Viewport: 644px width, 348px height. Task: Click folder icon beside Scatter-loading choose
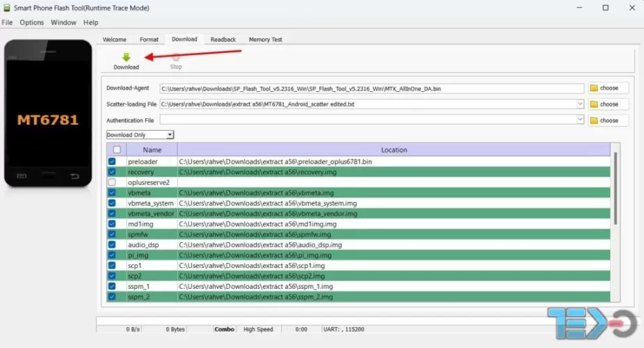(x=594, y=104)
